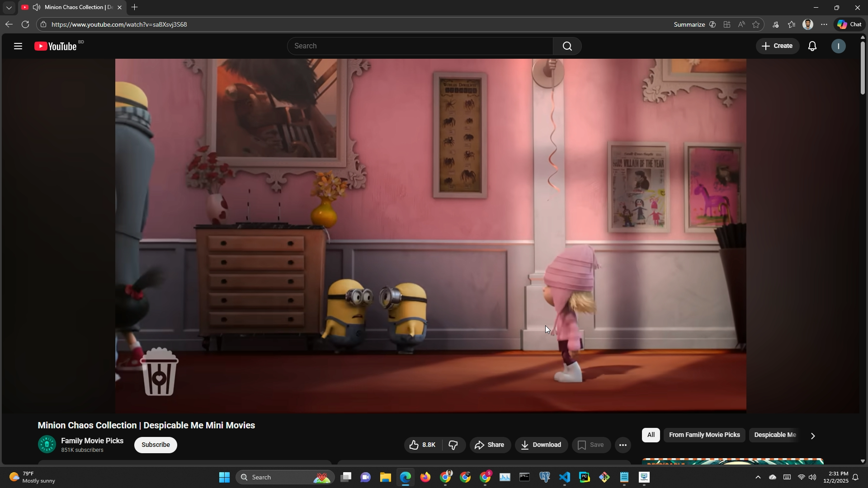This screenshot has width=868, height=488.
Task: Refresh the page in browser toolbar
Action: 25,24
